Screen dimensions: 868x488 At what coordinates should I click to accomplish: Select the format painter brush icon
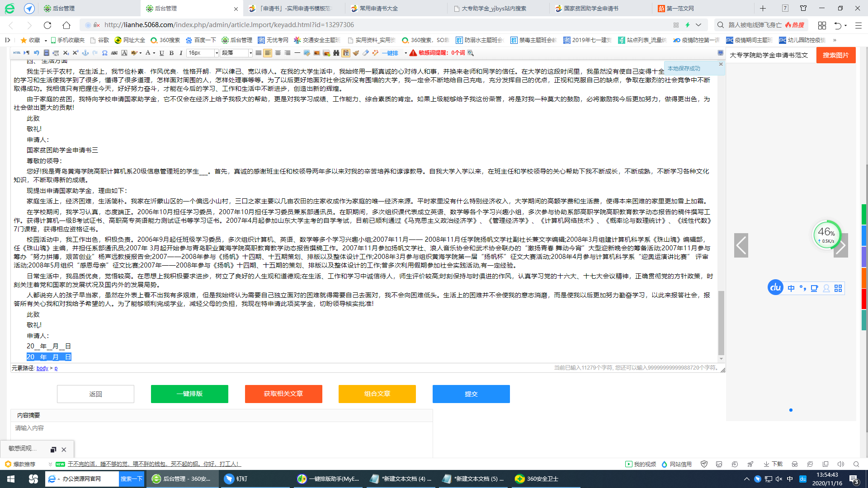coord(355,53)
